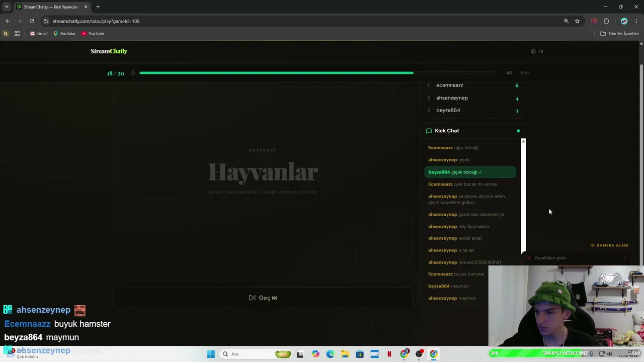Open the Chrome profile avatar
This screenshot has width=644, height=362.
click(624, 21)
